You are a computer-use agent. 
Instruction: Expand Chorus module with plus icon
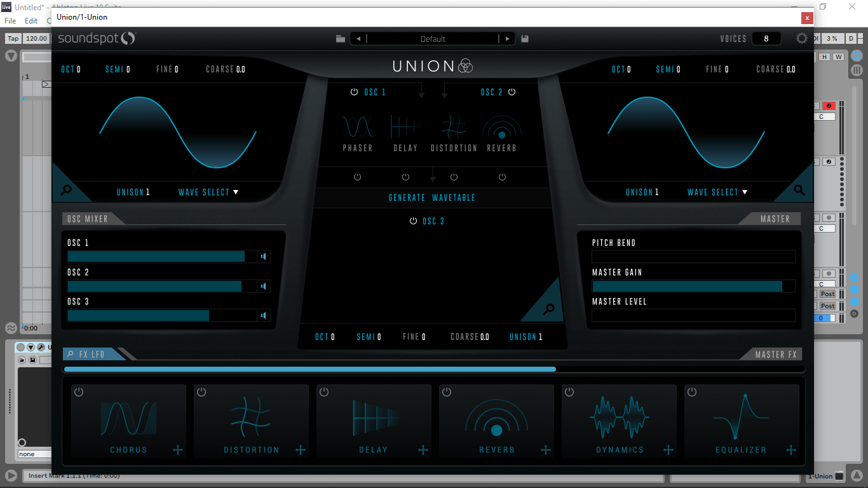tap(178, 450)
